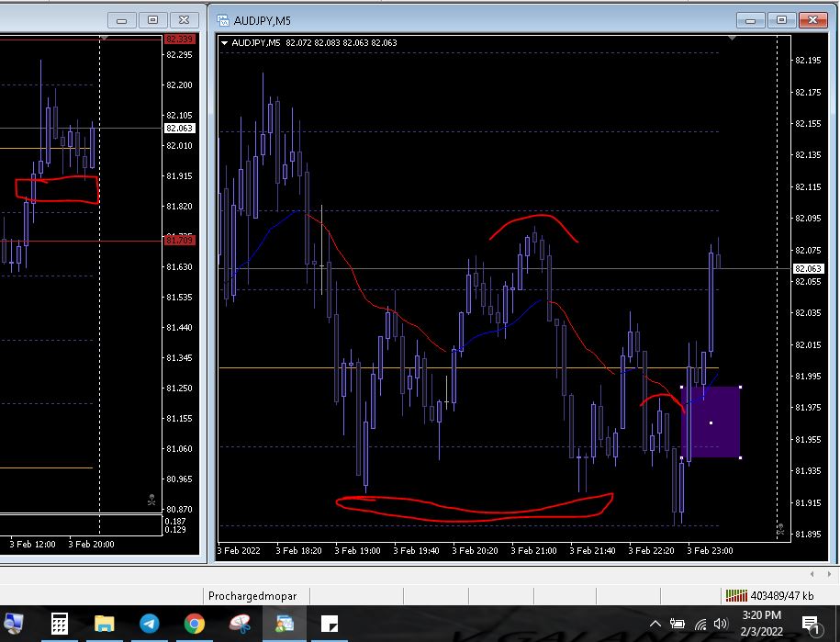Click the Prochargedmopar profile in status bar
This screenshot has width=840, height=642.
point(252,596)
